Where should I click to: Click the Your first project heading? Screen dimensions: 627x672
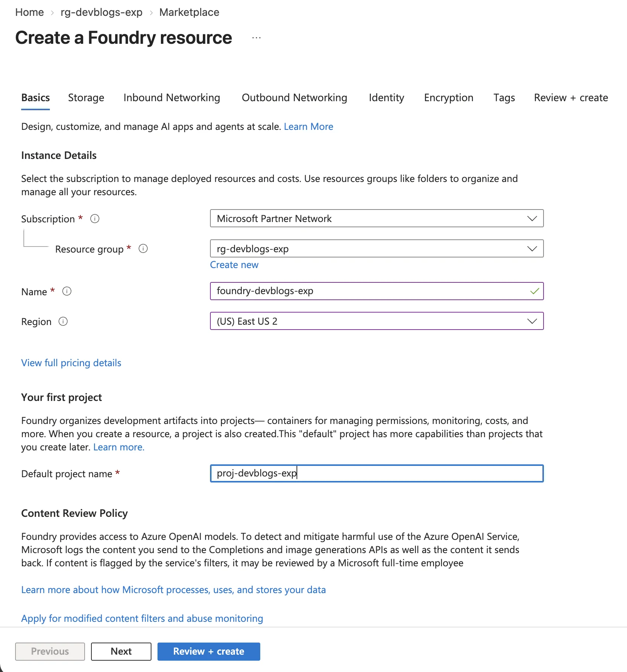point(62,397)
